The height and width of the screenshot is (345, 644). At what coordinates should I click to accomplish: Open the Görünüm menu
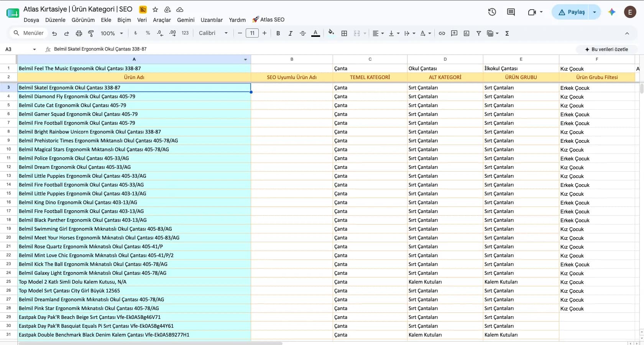point(83,20)
